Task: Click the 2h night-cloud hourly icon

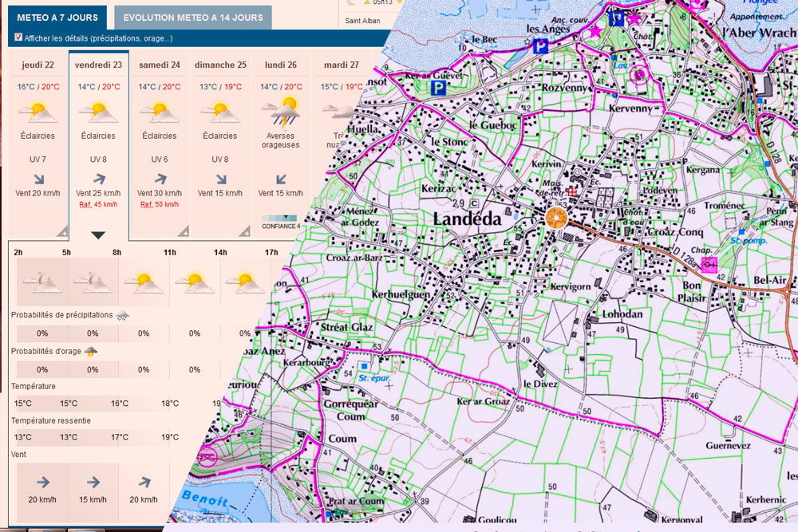Action: (x=42, y=282)
